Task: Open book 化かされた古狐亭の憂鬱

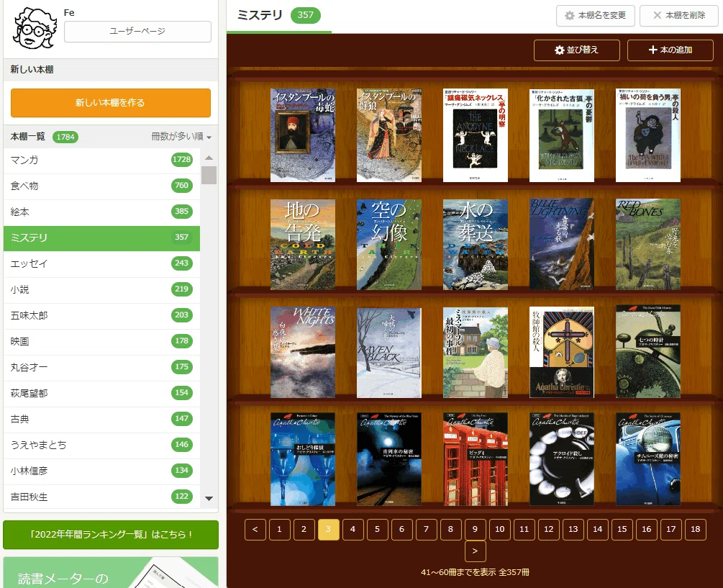Action: 562,135
